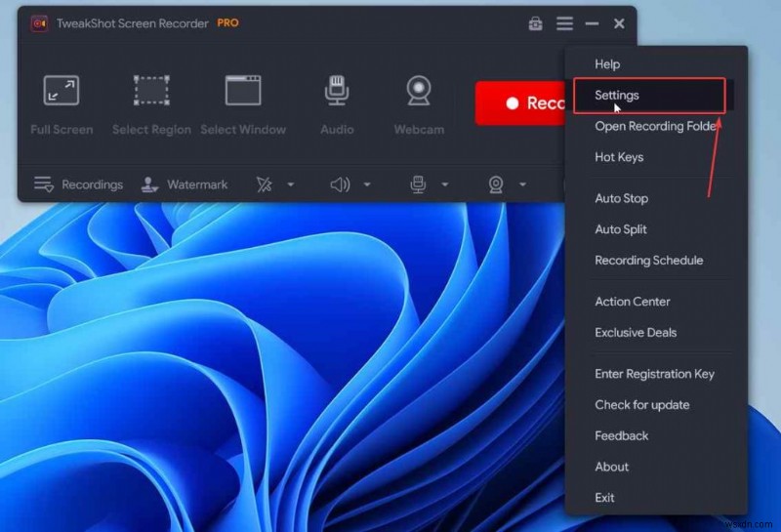Expand the webcam dropdown arrow
781x532 pixels.
coord(522,184)
